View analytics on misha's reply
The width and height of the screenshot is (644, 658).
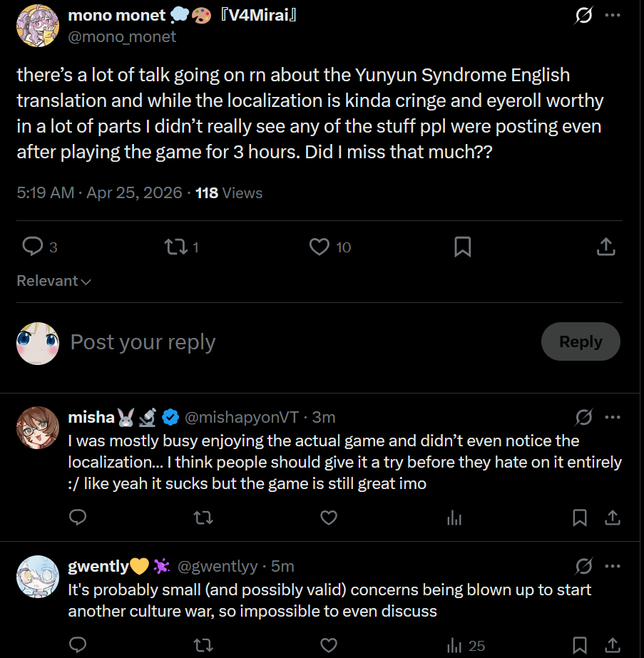tap(454, 518)
